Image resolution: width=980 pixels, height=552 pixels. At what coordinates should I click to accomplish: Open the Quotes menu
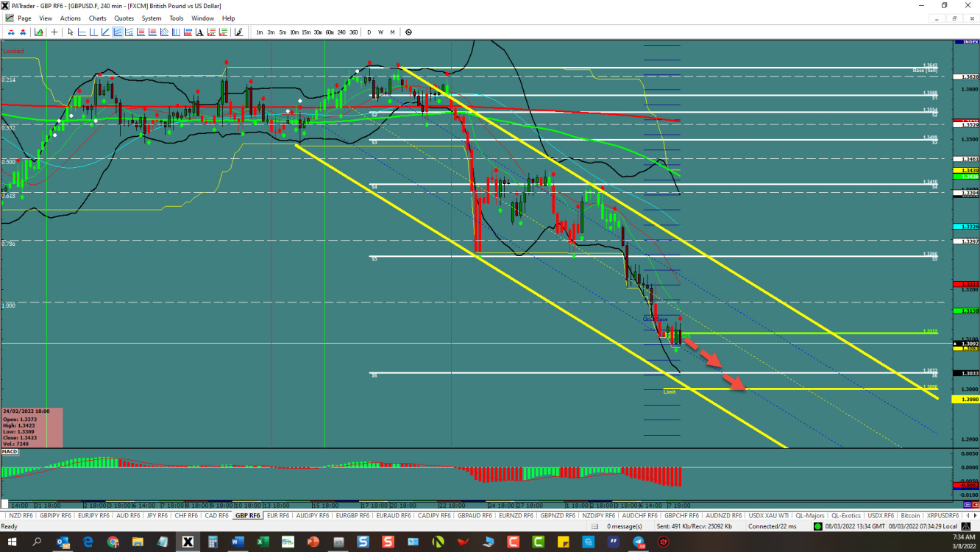(124, 18)
